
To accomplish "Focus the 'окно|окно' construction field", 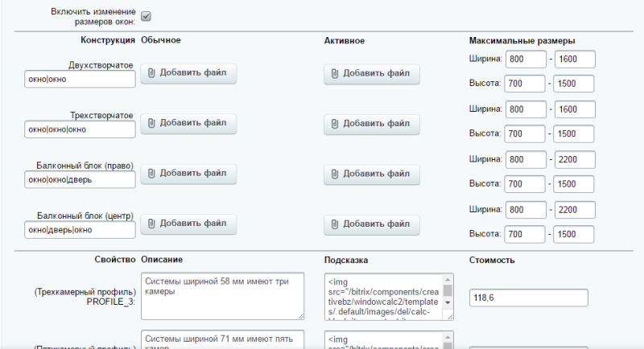I will coord(79,80).
